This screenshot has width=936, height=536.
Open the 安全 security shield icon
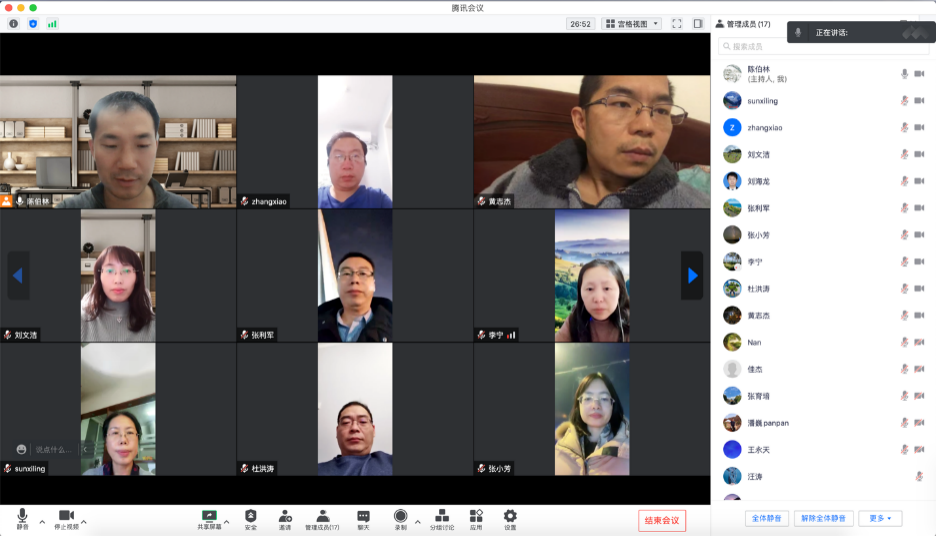pyautogui.click(x=251, y=516)
